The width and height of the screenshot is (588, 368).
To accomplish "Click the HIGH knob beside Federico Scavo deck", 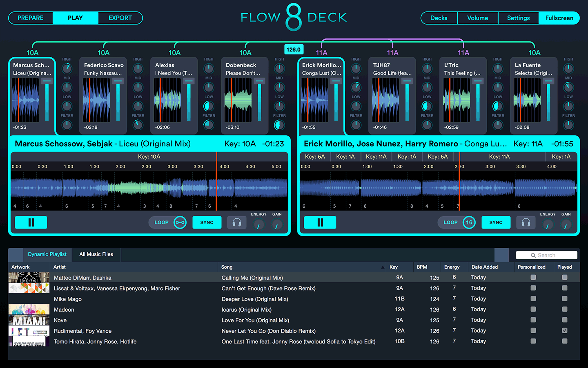I will 138,68.
